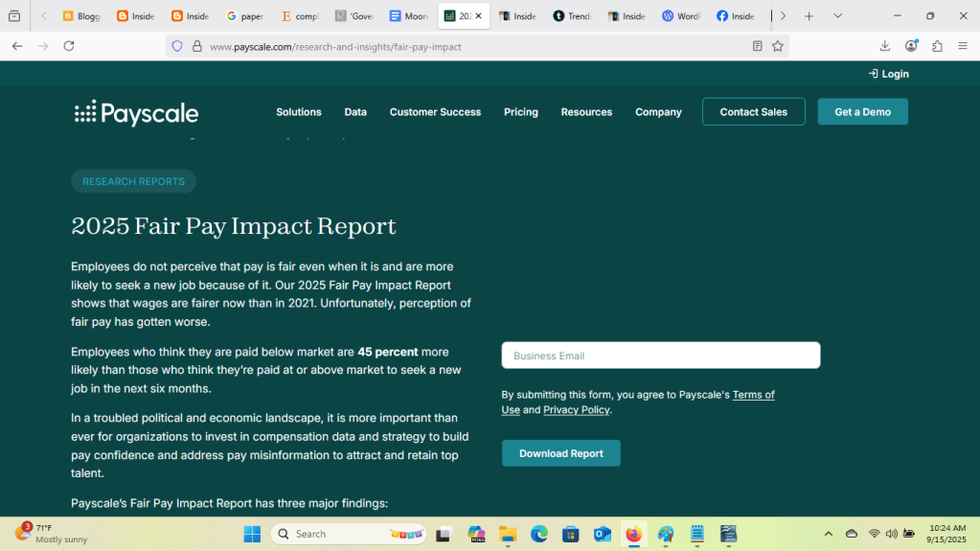List all tabs with the dropdown chevron
The height and width of the screenshot is (551, 980).
tap(837, 16)
